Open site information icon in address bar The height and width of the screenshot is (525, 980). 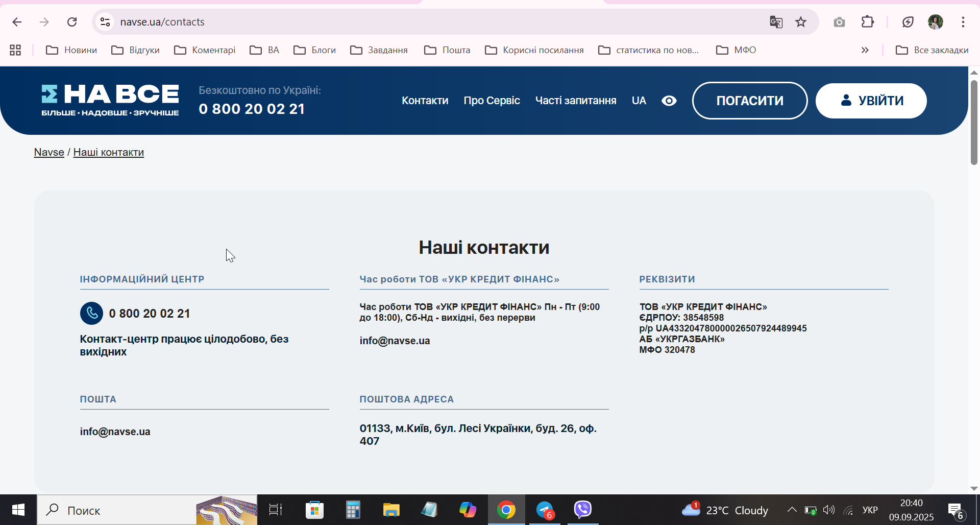coord(105,22)
